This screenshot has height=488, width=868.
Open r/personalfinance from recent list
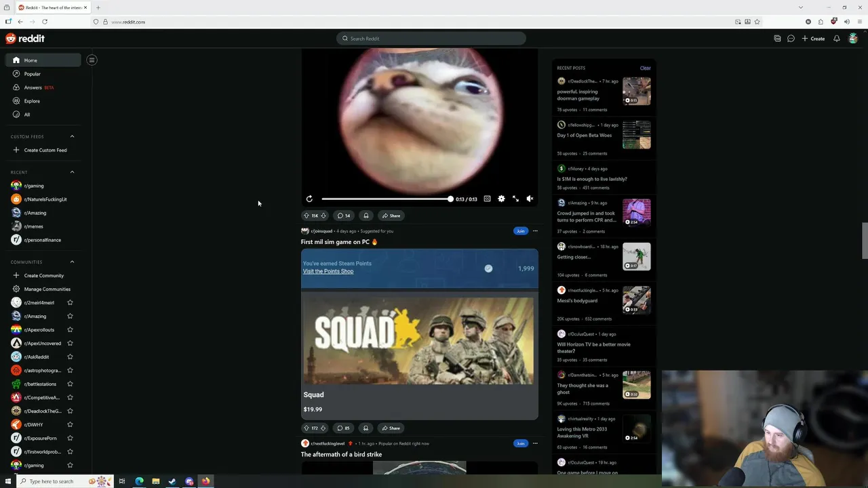[43, 240]
